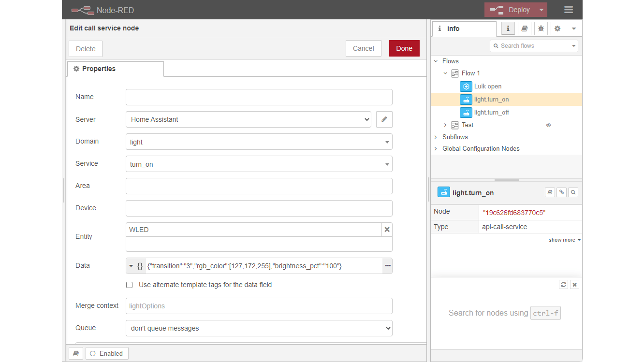
Task: Open the Help sidebar book icon
Action: 524,29
